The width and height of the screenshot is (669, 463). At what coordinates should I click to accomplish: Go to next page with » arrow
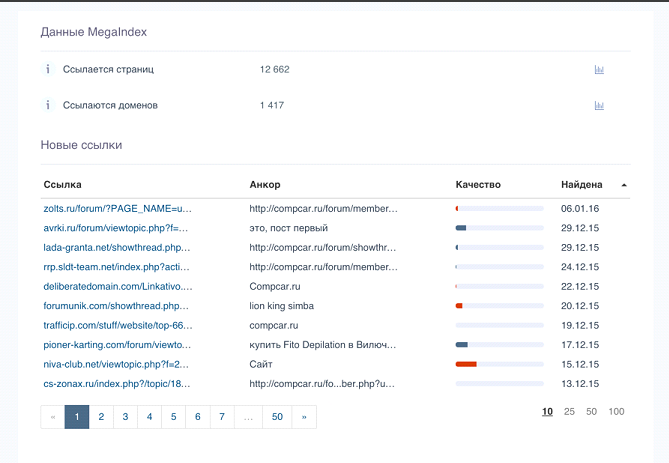click(x=304, y=417)
